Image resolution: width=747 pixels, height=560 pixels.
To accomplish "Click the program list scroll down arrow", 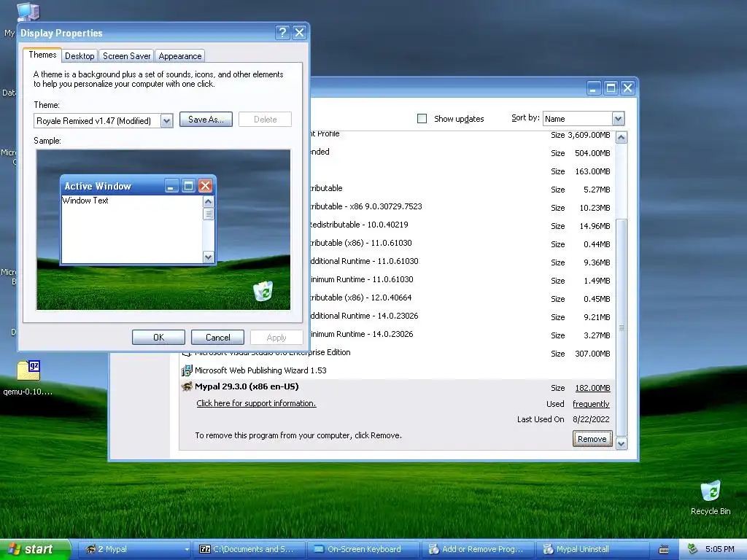I will click(x=622, y=444).
